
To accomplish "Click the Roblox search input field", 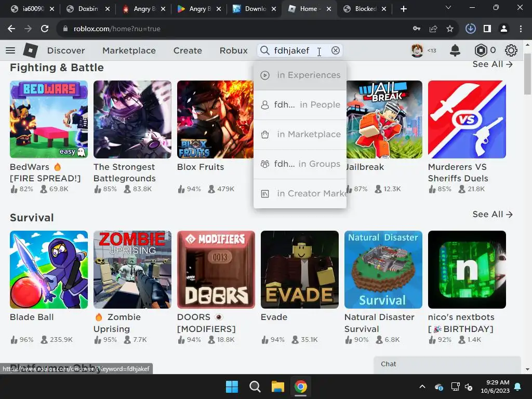I will tap(300, 50).
